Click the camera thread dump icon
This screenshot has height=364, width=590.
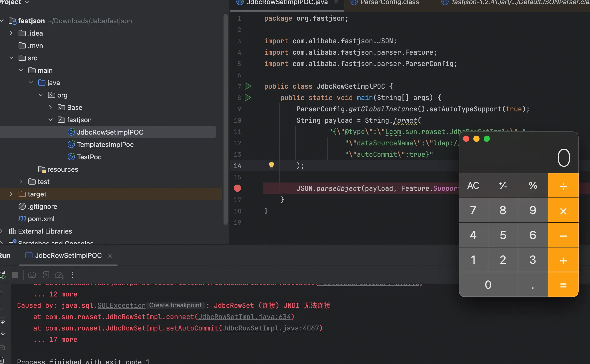(32, 275)
